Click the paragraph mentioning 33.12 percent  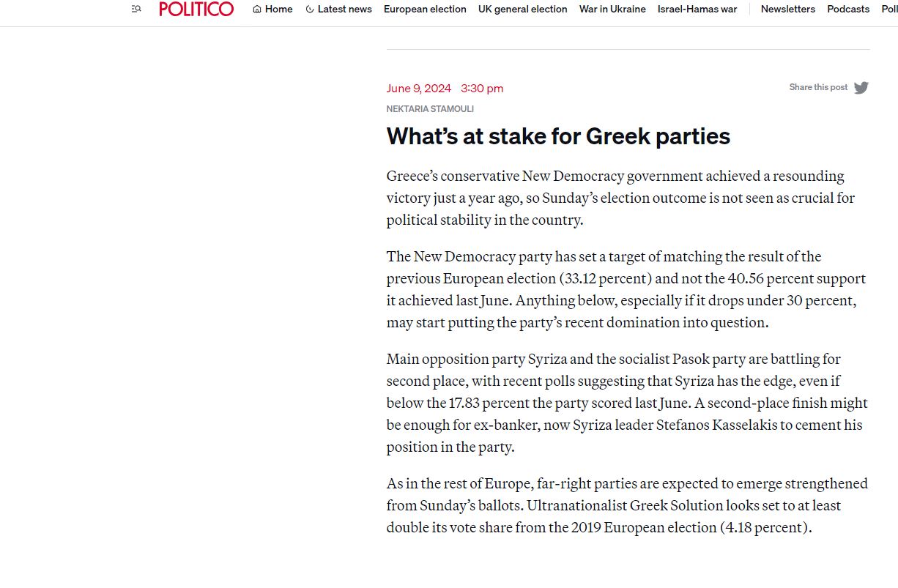[x=626, y=289]
